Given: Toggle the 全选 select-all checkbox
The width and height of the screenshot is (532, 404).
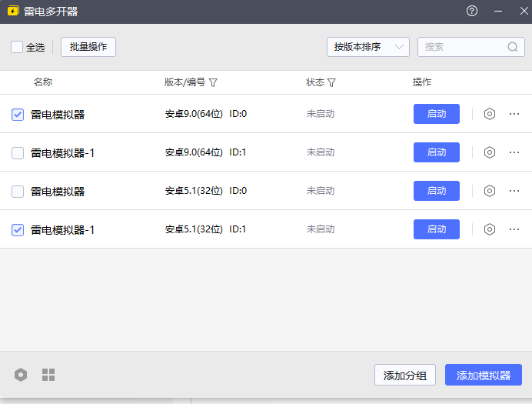Looking at the screenshot, I should point(17,47).
